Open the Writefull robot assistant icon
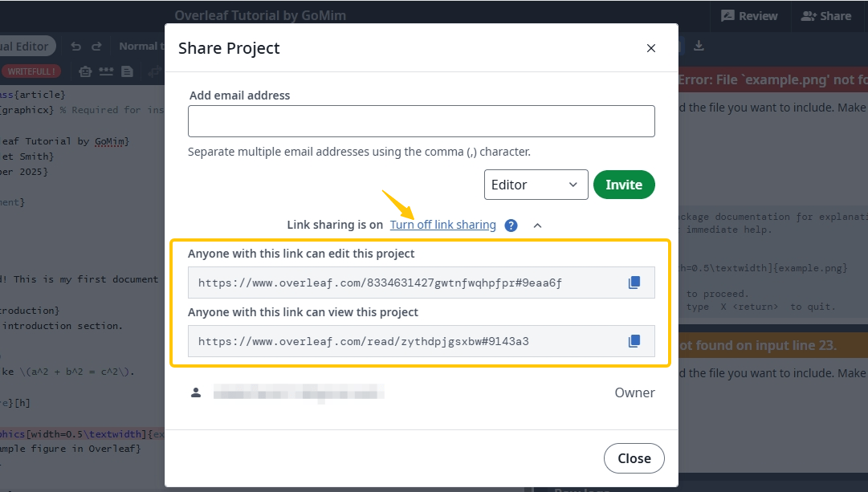Viewport: 868px width, 492px height. tap(84, 71)
